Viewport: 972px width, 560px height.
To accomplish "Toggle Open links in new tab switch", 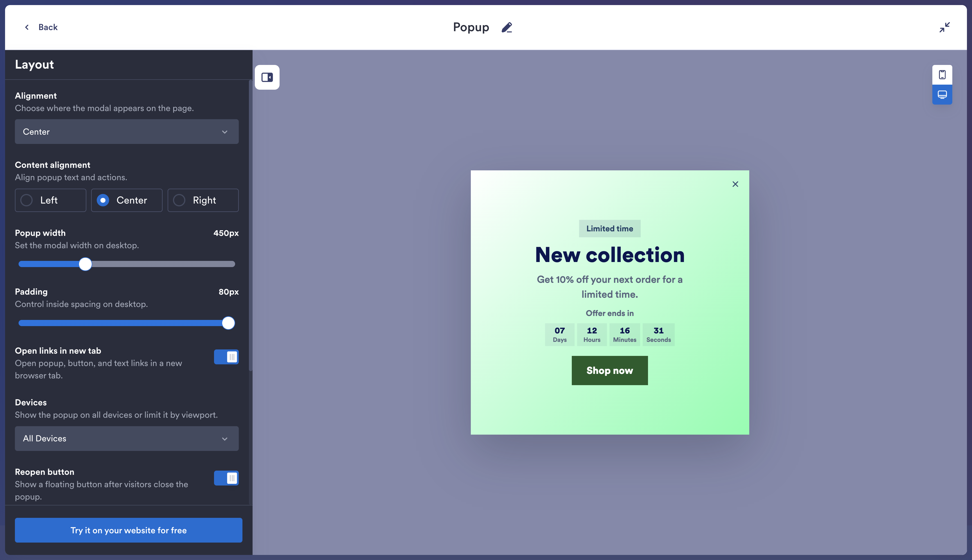I will coord(226,357).
